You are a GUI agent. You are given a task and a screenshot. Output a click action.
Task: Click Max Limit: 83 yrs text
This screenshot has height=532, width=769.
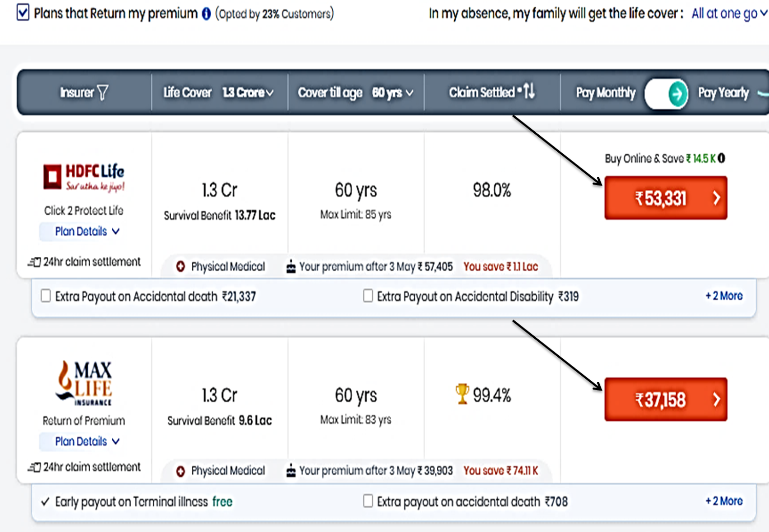pos(356,419)
